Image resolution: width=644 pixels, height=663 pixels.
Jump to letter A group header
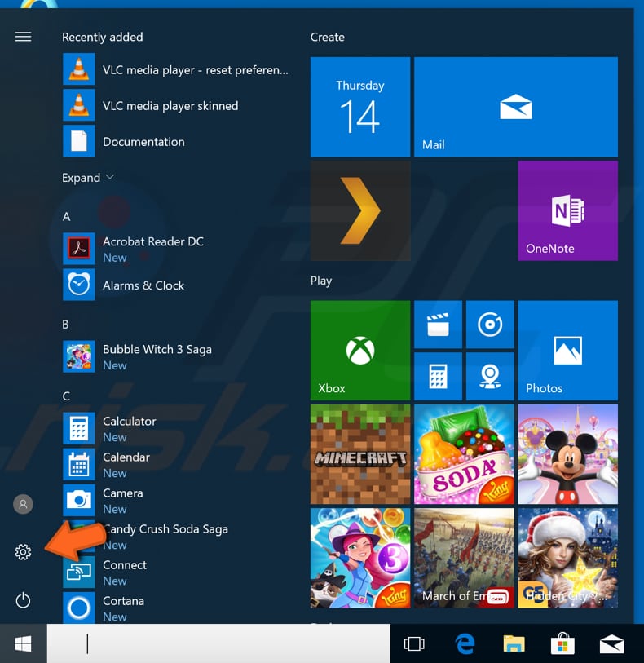coord(66,217)
